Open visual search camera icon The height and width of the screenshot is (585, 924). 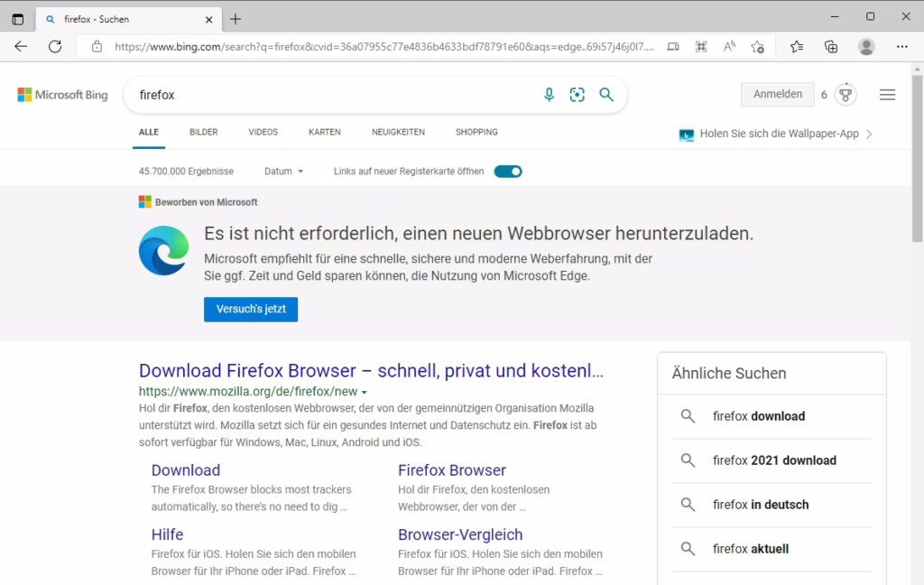coord(577,95)
